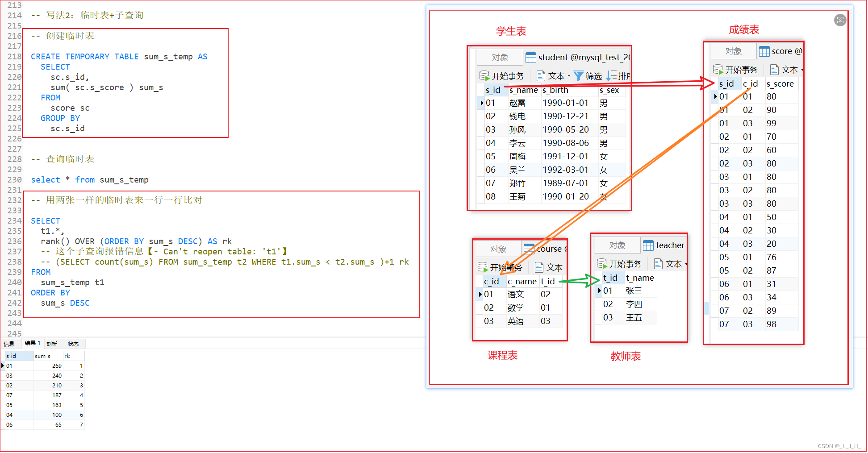The height and width of the screenshot is (453, 868).
Task: Select 对象 tab in the course window
Action: [x=498, y=249]
